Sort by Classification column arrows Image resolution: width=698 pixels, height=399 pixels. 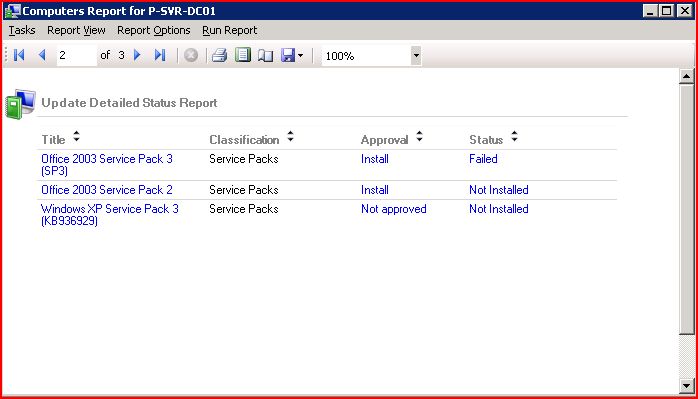[290, 136]
